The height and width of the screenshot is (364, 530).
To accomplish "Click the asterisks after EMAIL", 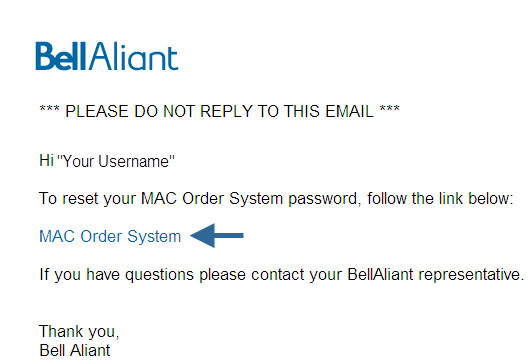I will [x=390, y=109].
